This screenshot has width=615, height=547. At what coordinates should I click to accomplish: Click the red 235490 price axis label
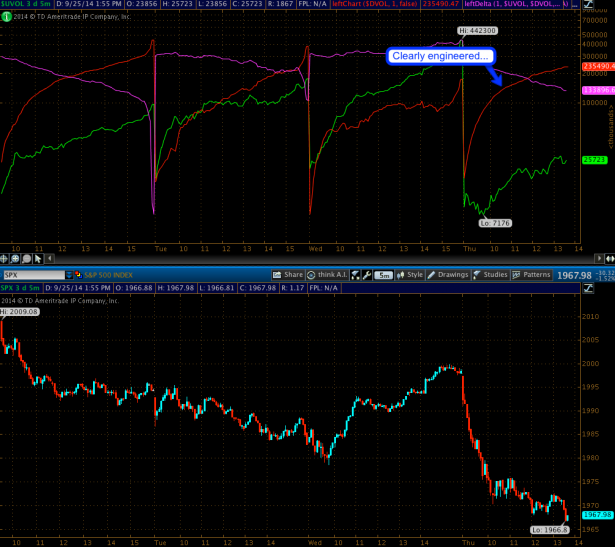pos(597,68)
